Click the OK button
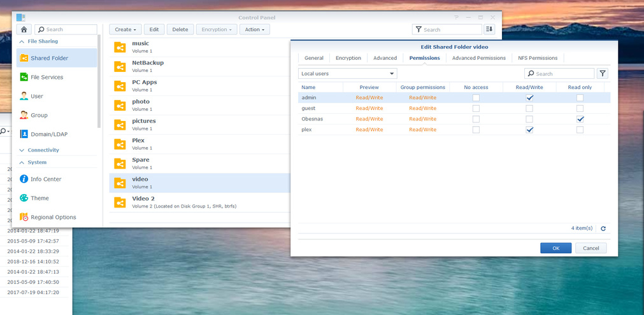The height and width of the screenshot is (315, 644). click(x=555, y=248)
